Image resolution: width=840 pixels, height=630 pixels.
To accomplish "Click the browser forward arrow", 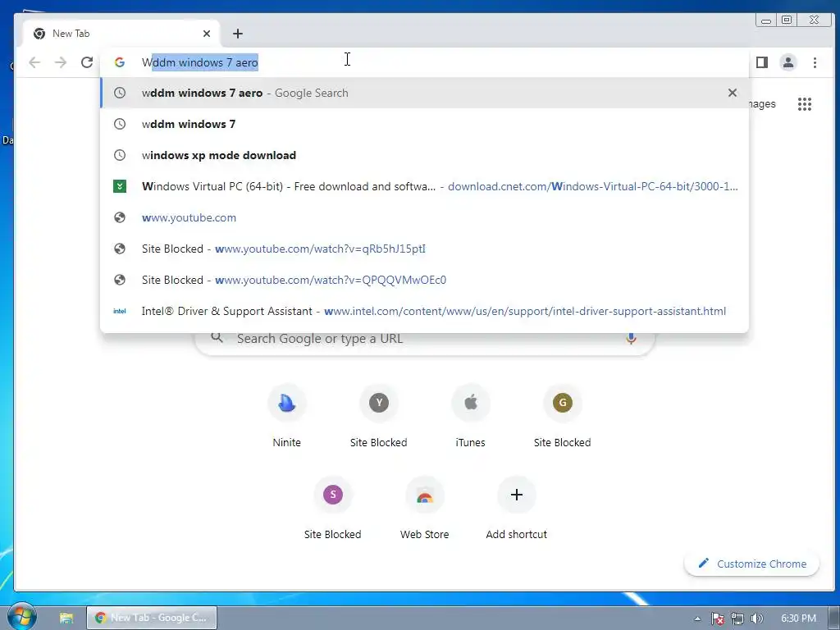I will click(61, 62).
